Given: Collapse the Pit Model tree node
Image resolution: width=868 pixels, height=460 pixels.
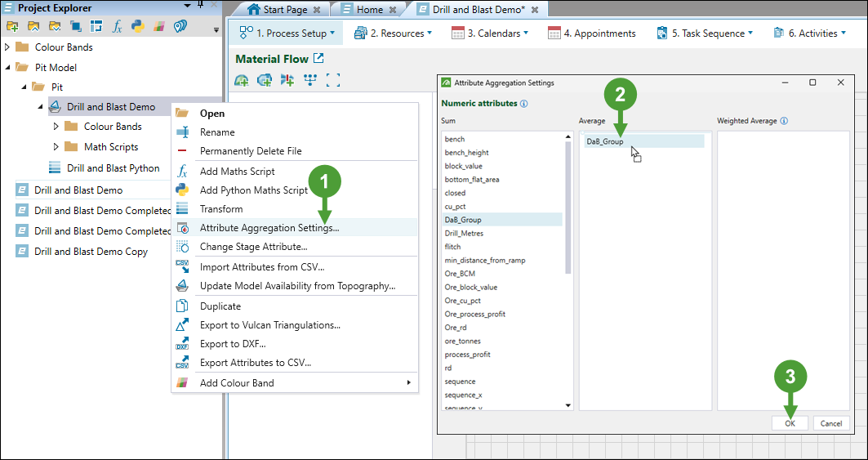Looking at the screenshot, I should tap(7, 67).
